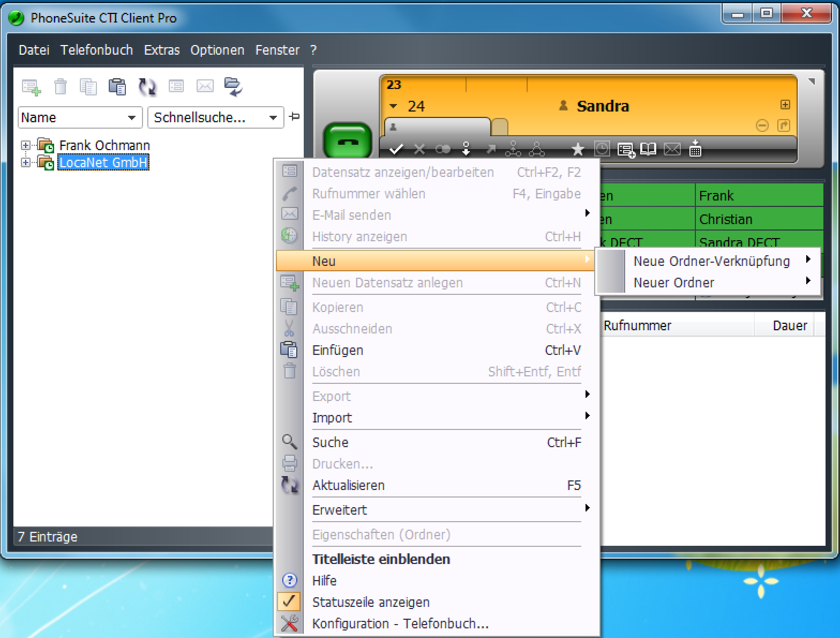Open the Name sort dropdown
This screenshot has height=638, width=840.
[132, 118]
